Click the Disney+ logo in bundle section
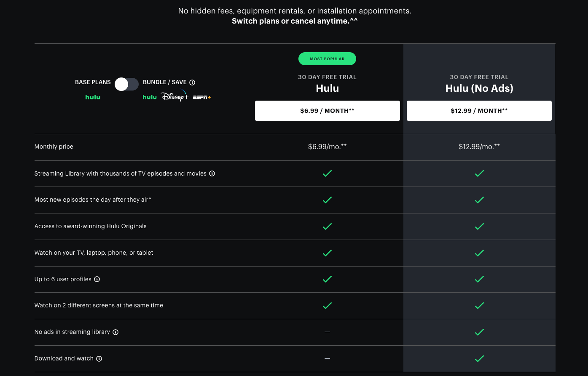The height and width of the screenshot is (376, 588). tap(175, 96)
